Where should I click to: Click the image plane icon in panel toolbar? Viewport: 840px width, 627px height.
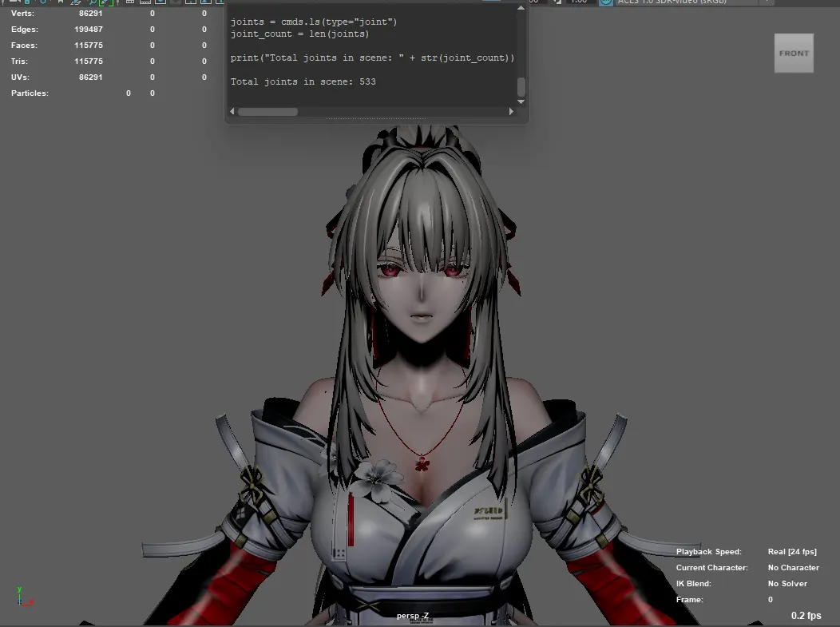click(x=76, y=2)
